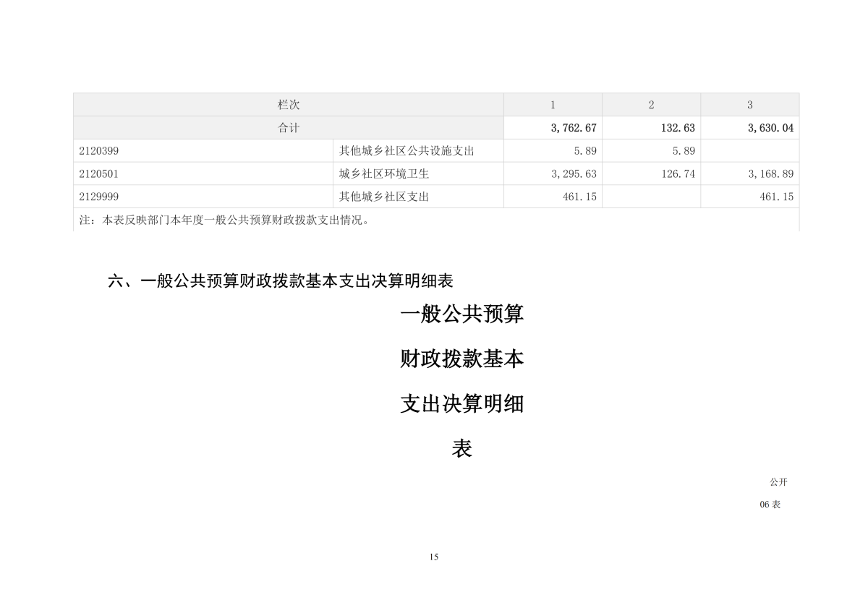Select the 合计 row label
This screenshot has height=613, width=868.
pos(289,128)
